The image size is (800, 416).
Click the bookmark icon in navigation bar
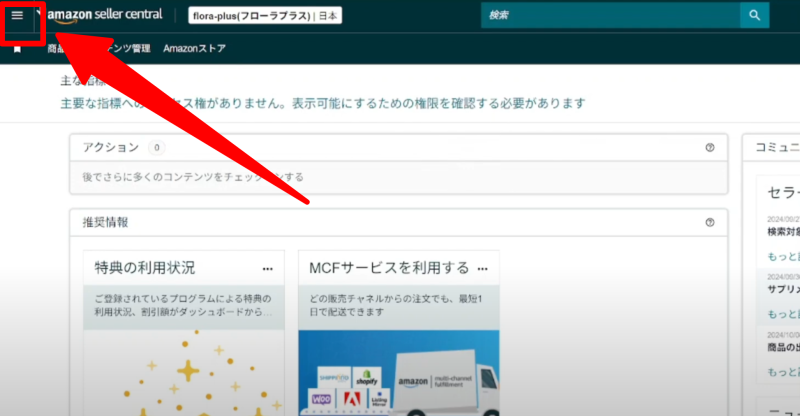17,49
